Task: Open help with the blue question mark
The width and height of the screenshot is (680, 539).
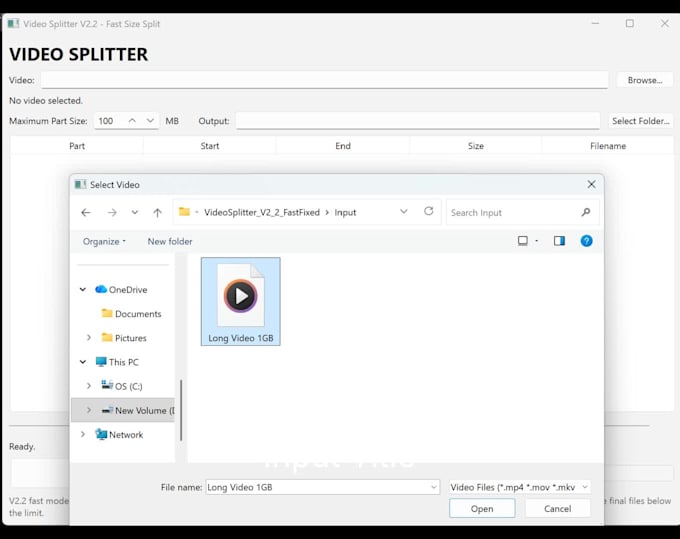Action: [586, 241]
